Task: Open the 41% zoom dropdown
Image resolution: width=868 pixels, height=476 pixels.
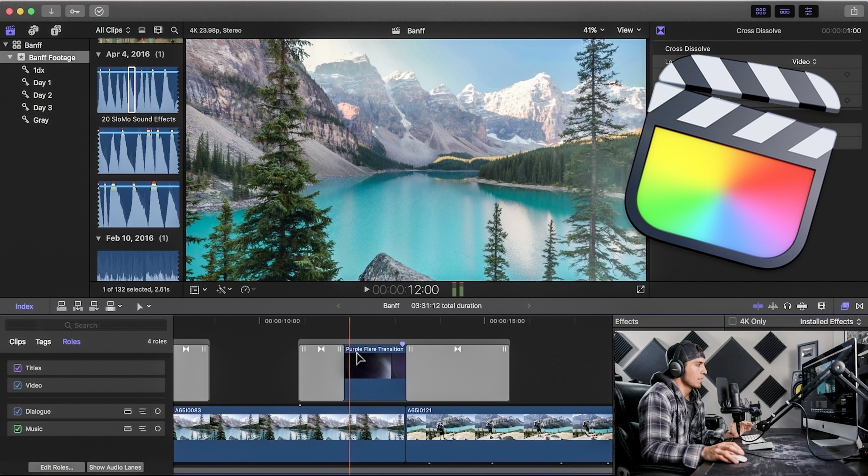Action: point(593,30)
